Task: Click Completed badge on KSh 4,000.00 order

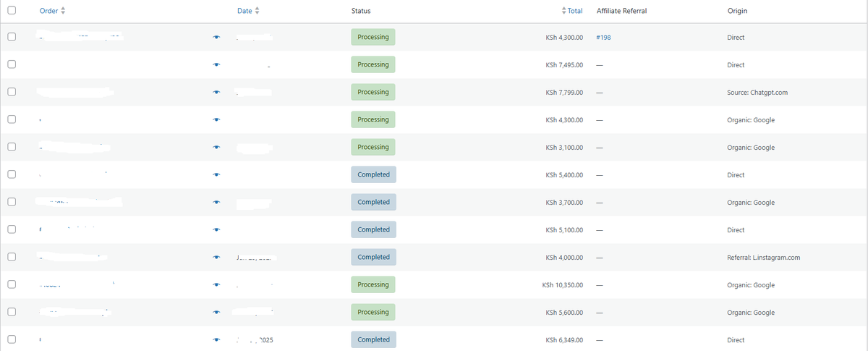Action: tap(373, 257)
